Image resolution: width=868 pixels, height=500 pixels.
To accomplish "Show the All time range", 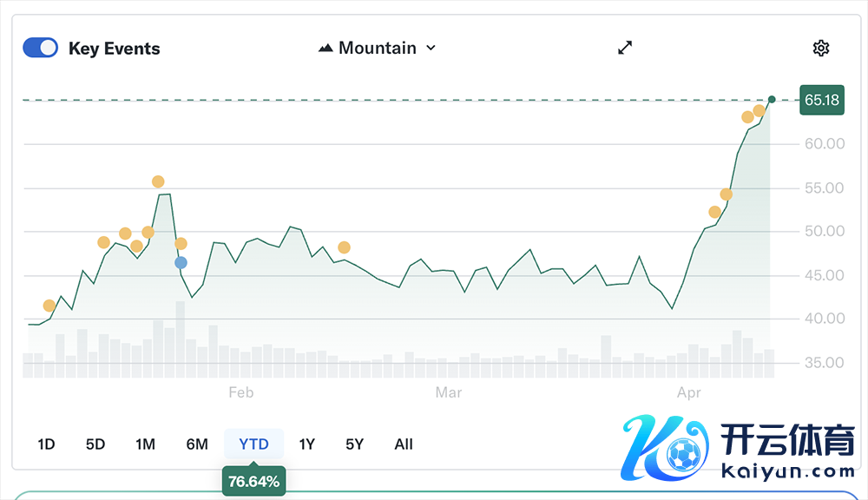I will coord(404,444).
